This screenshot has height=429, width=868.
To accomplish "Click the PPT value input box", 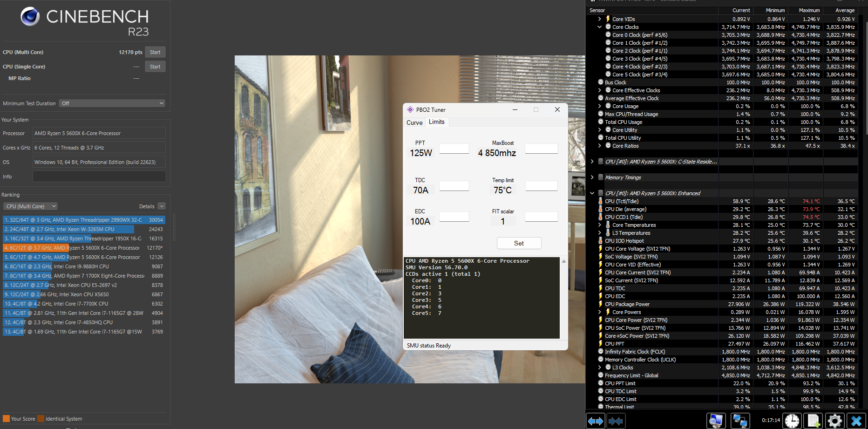I will click(454, 149).
